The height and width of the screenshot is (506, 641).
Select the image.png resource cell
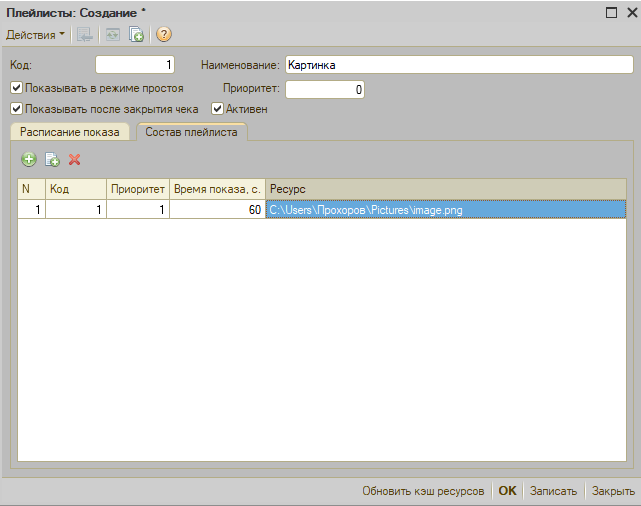pos(445,210)
